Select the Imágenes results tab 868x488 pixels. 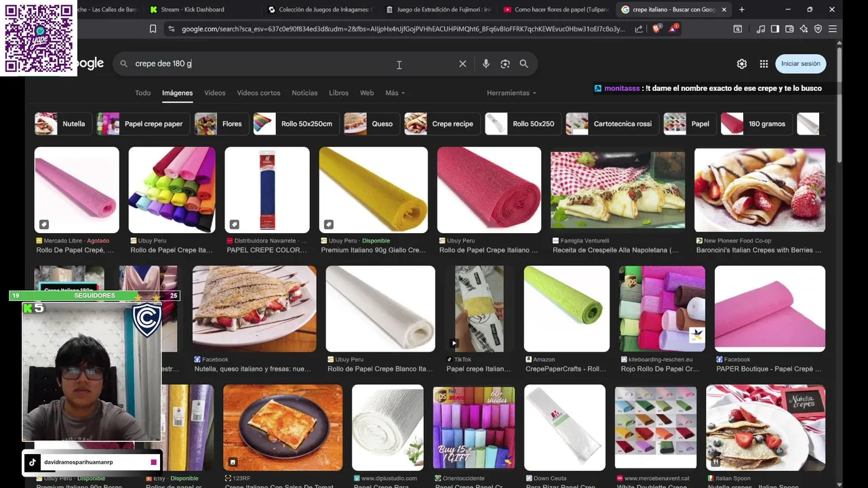point(177,93)
